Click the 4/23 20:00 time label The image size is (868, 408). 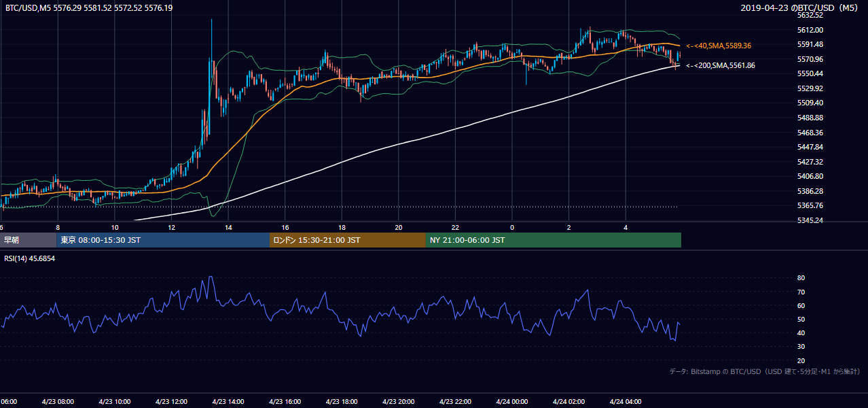click(x=399, y=401)
